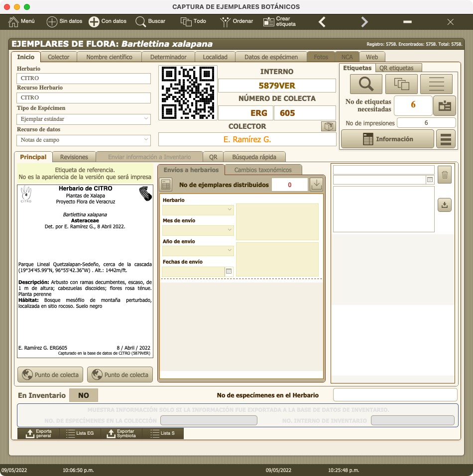Click the Buscar magnifier in toolbar
This screenshot has height=476, width=473.
(140, 21)
